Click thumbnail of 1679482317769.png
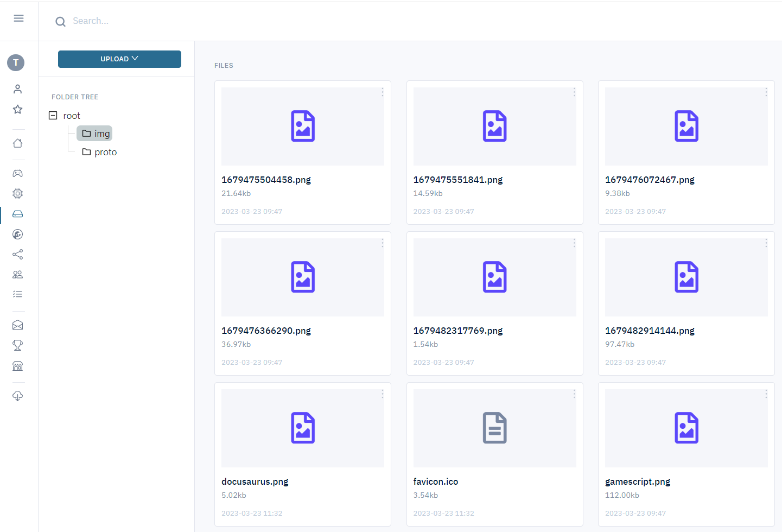The width and height of the screenshot is (782, 532). [x=495, y=277]
